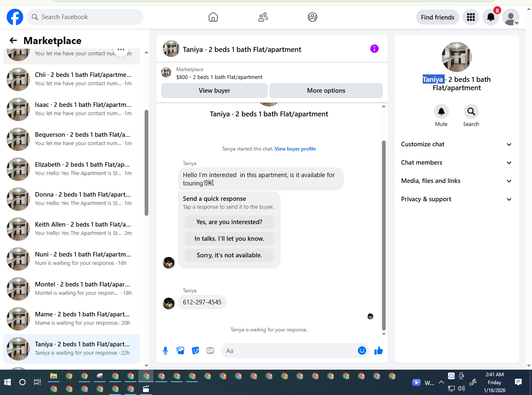Send a voice clip with microphone icon
This screenshot has height=395, width=532.
pyautogui.click(x=165, y=351)
